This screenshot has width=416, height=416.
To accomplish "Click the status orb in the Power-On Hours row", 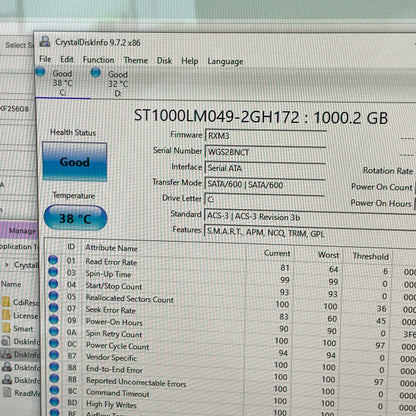I will click(54, 319).
